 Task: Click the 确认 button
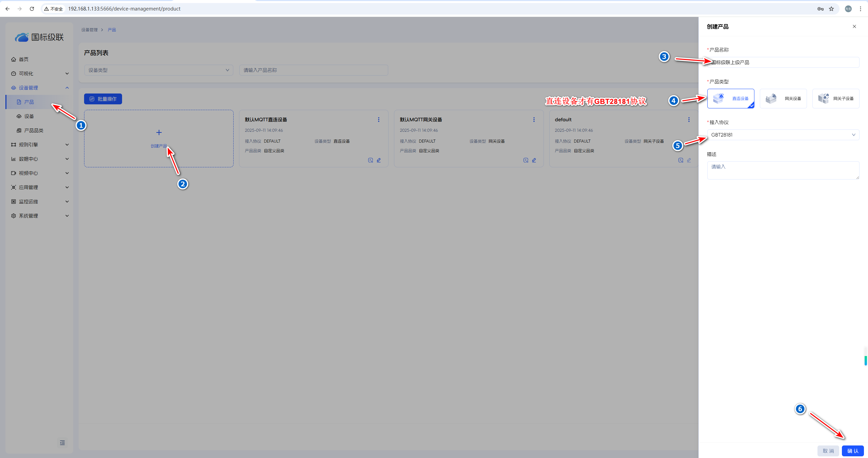click(852, 451)
